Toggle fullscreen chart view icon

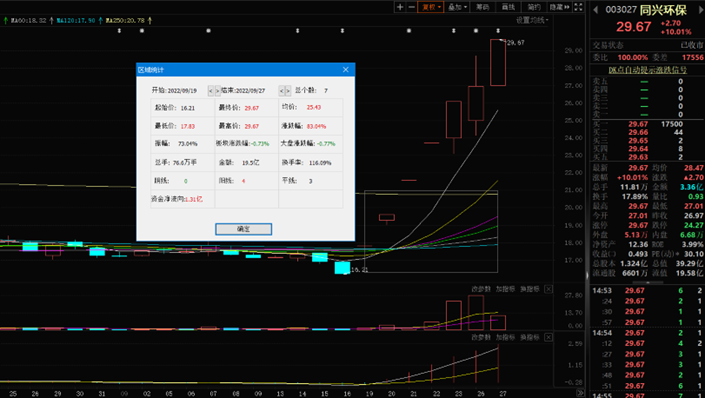(x=579, y=7)
